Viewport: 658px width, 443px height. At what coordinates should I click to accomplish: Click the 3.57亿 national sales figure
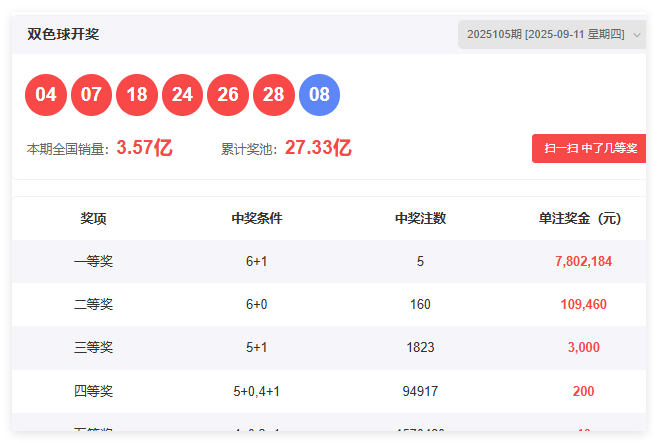click(x=144, y=148)
